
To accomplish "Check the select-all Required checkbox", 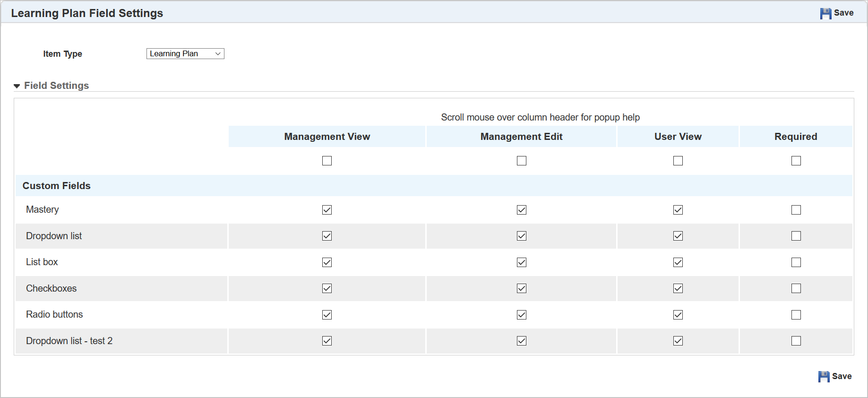I will click(x=796, y=161).
